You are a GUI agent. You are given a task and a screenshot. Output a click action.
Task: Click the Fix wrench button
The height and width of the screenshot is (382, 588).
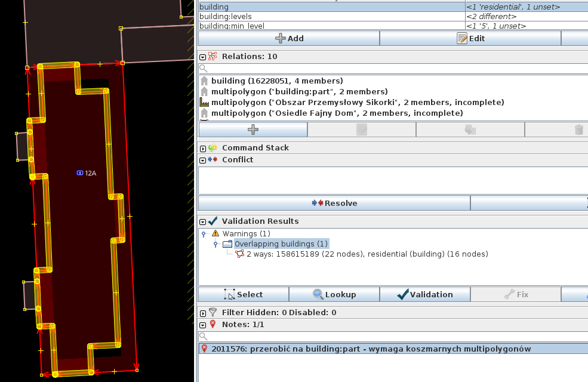pos(515,294)
